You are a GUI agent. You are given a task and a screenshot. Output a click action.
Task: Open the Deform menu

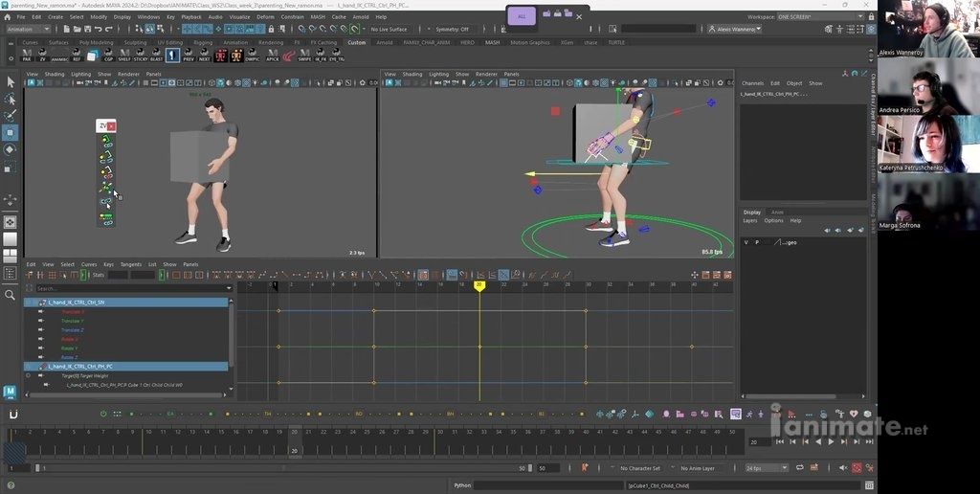coord(266,17)
